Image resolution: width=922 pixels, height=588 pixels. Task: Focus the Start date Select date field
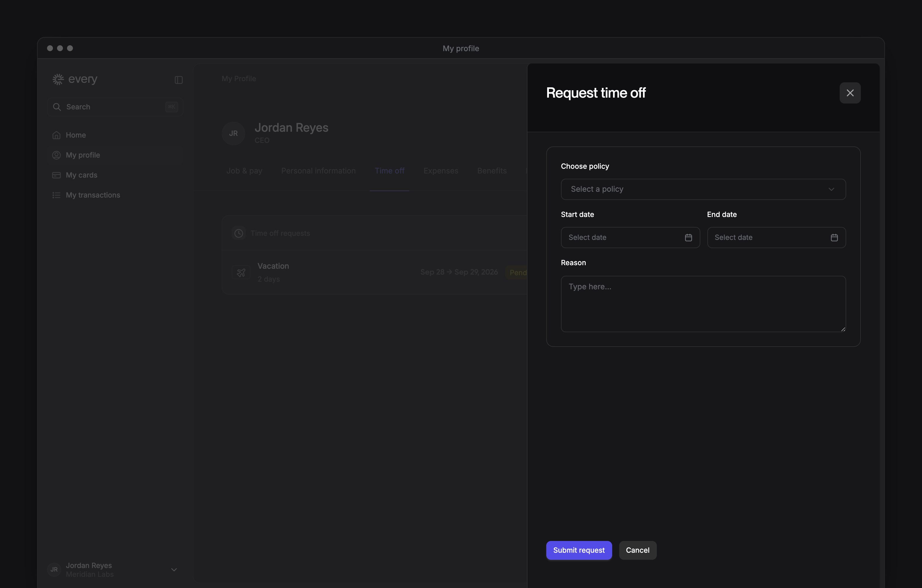coord(630,238)
